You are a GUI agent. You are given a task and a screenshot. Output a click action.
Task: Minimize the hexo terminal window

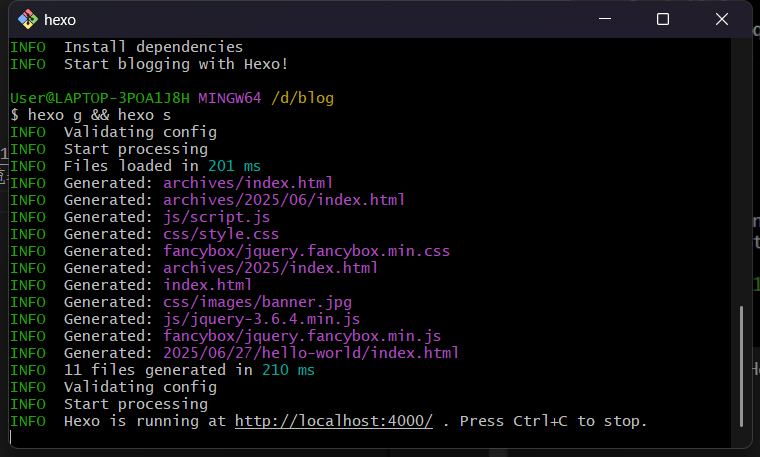click(x=604, y=19)
